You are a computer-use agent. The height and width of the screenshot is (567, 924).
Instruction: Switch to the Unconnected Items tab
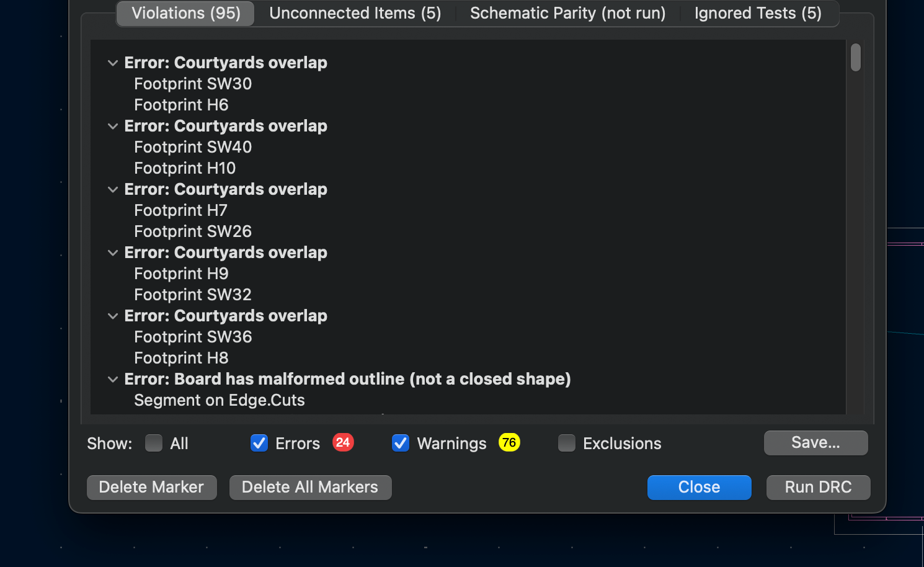tap(355, 13)
